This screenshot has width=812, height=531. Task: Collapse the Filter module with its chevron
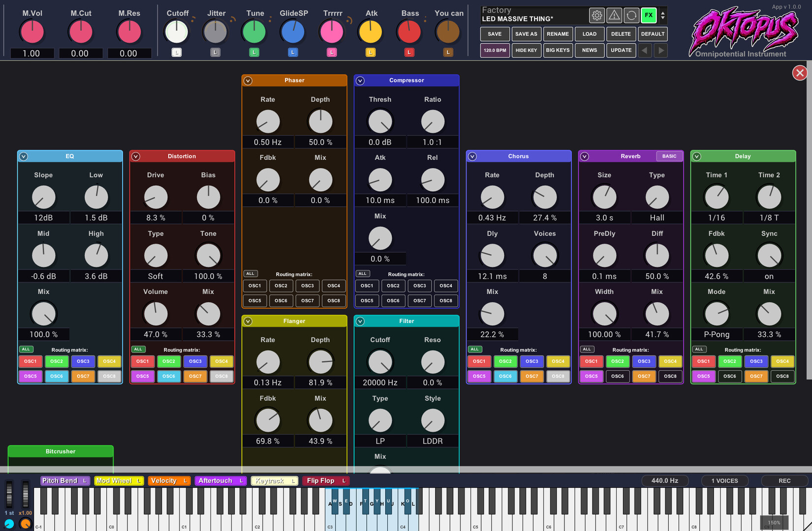[x=360, y=321]
